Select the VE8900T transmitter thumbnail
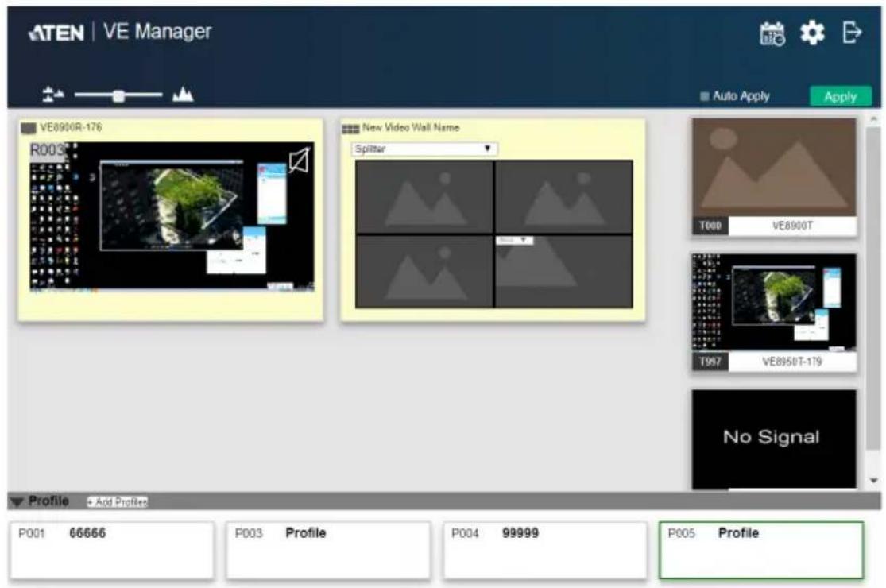This screenshot has height=588, width=886. [773, 167]
